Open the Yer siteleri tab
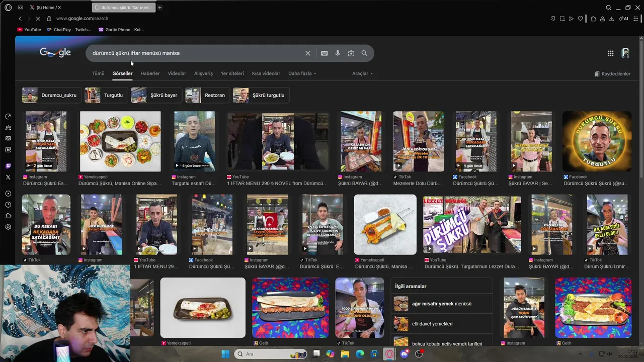The height and width of the screenshot is (362, 644). (232, 73)
